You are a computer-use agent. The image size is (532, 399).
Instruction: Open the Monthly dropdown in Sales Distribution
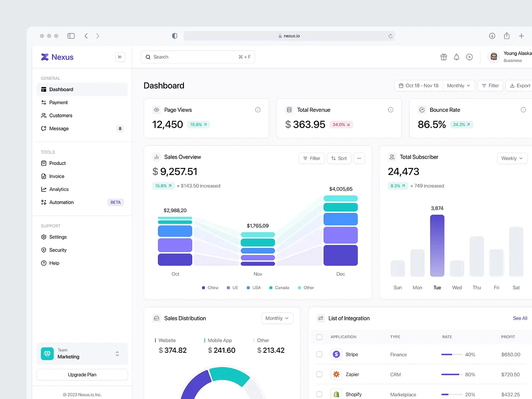point(277,318)
